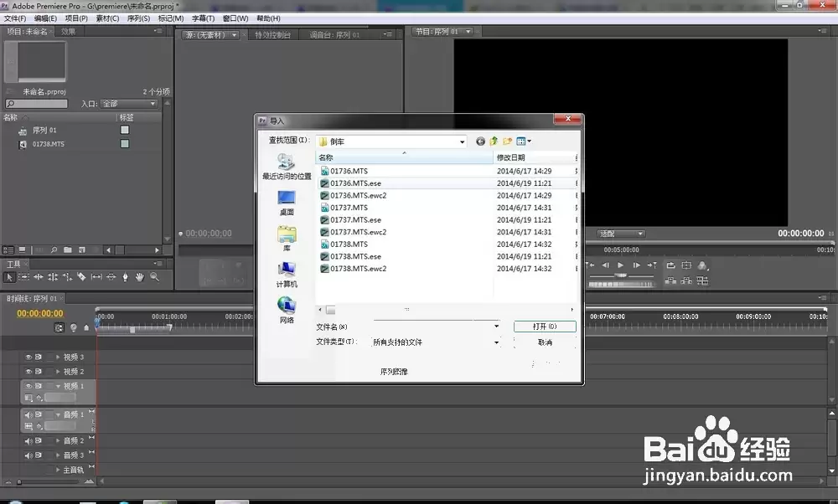838x504 pixels.
Task: Open the 文件类型 dropdown
Action: point(436,342)
